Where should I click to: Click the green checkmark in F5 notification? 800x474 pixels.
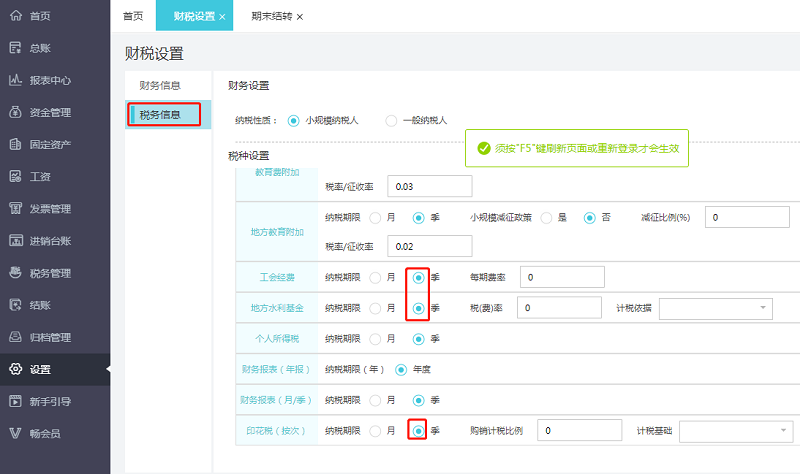pos(484,148)
